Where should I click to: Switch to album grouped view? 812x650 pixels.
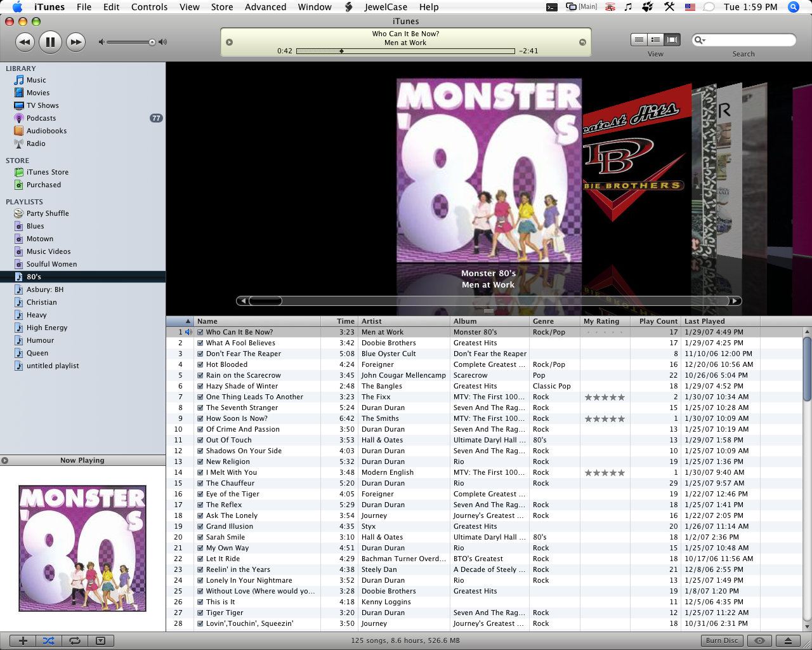point(655,40)
